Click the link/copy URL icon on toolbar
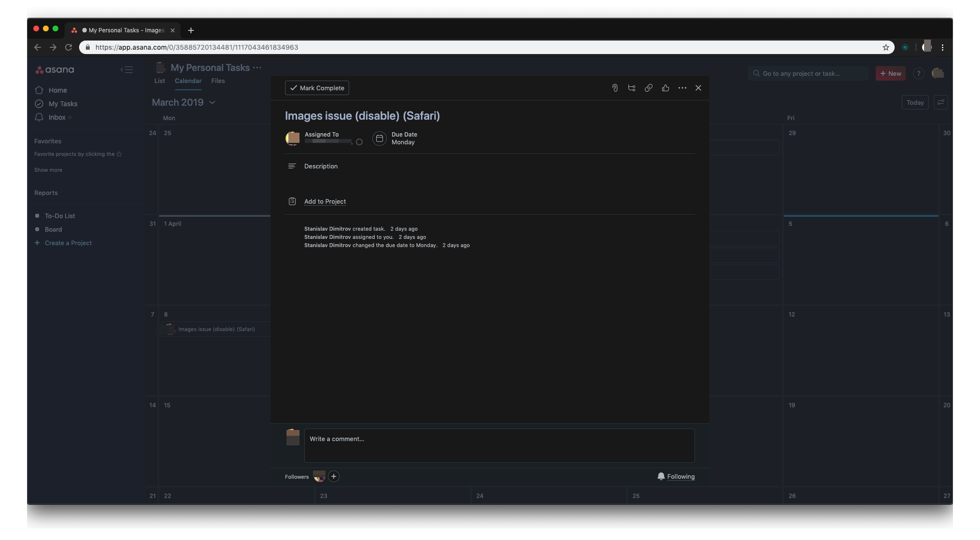Viewport: 980px width, 540px height. click(649, 87)
